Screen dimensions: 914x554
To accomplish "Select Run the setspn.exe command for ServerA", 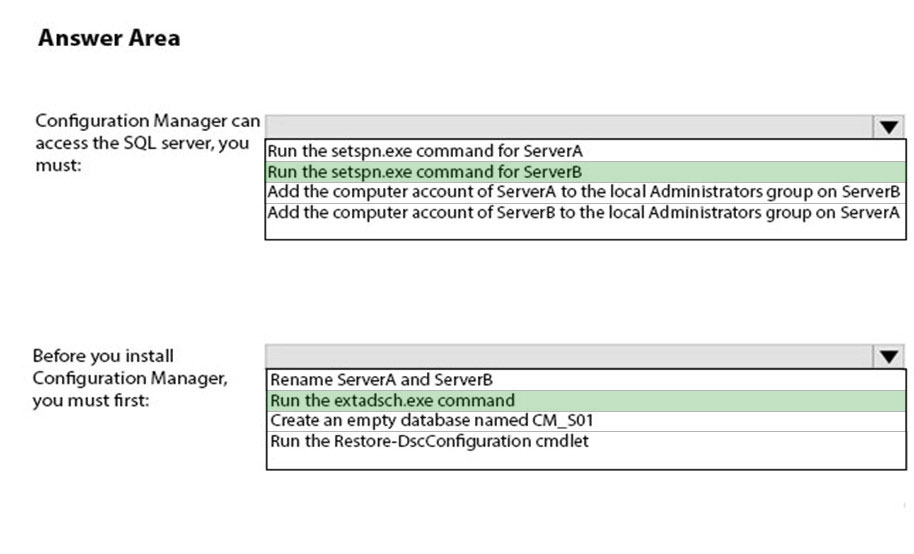I will click(x=585, y=151).
